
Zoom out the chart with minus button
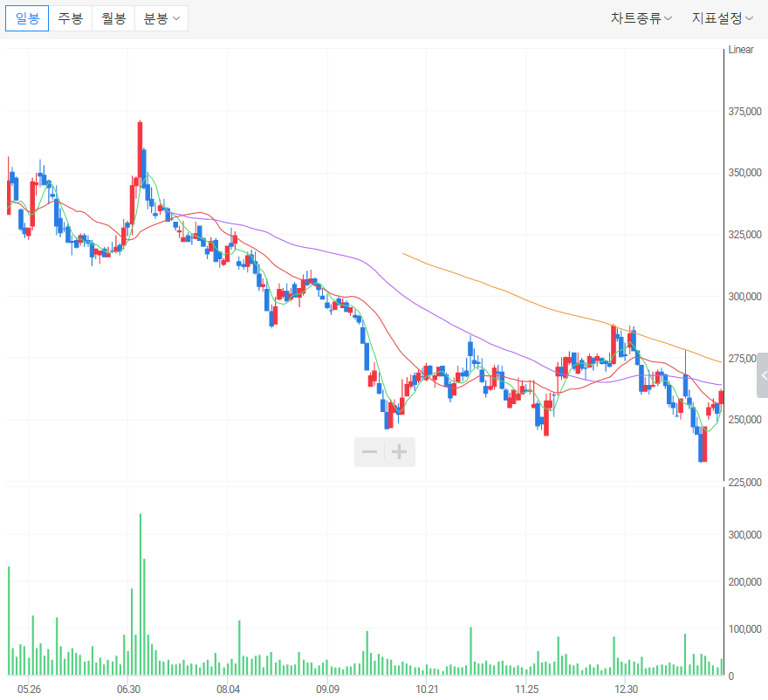click(369, 451)
